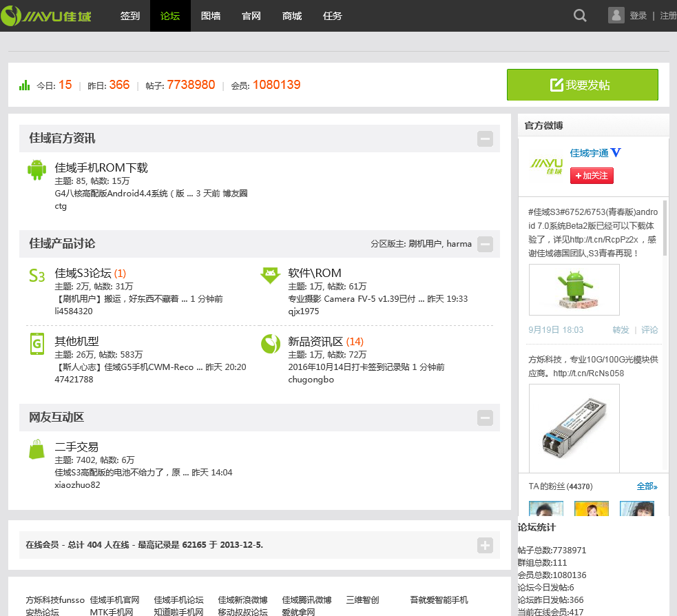This screenshot has height=616, width=677.
Task: Open the 佳域手机ROM下载 forum
Action: pyautogui.click(x=101, y=167)
